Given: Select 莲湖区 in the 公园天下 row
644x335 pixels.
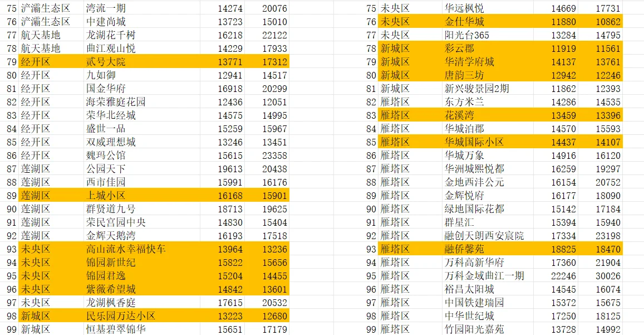Looking at the screenshot, I should [36, 169].
